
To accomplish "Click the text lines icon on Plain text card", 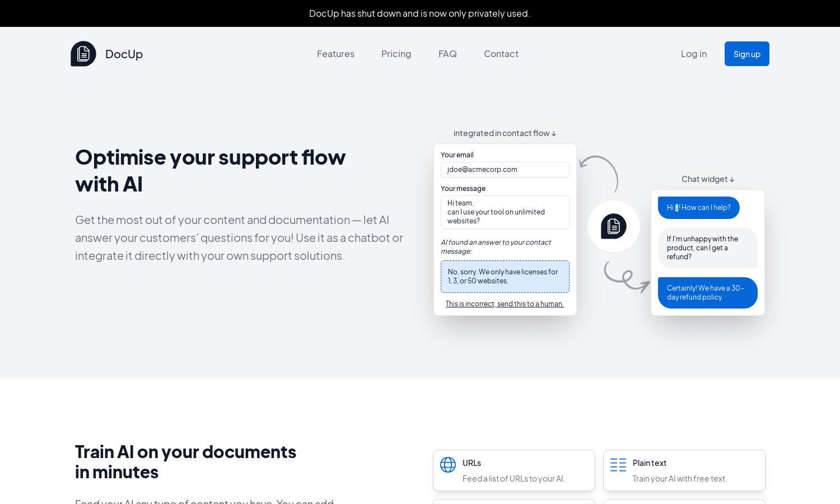I will click(x=618, y=465).
